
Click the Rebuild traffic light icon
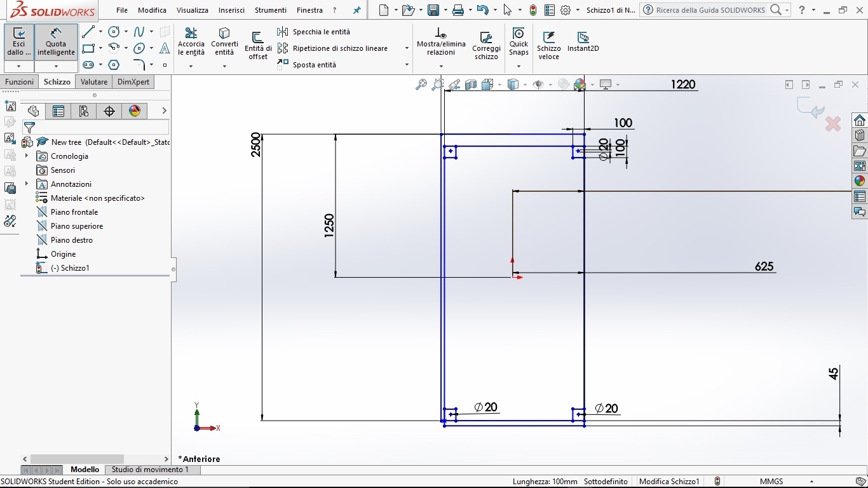[x=533, y=10]
